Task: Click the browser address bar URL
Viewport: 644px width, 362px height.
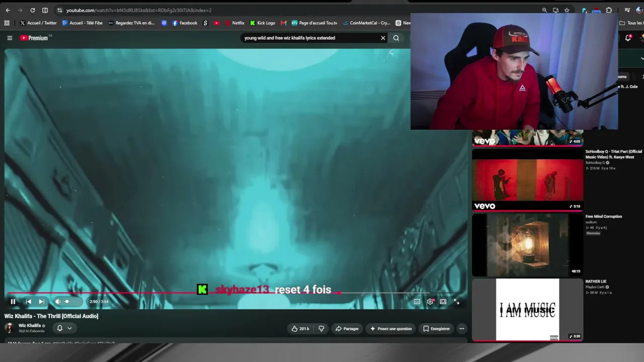Action: pyautogui.click(x=139, y=10)
